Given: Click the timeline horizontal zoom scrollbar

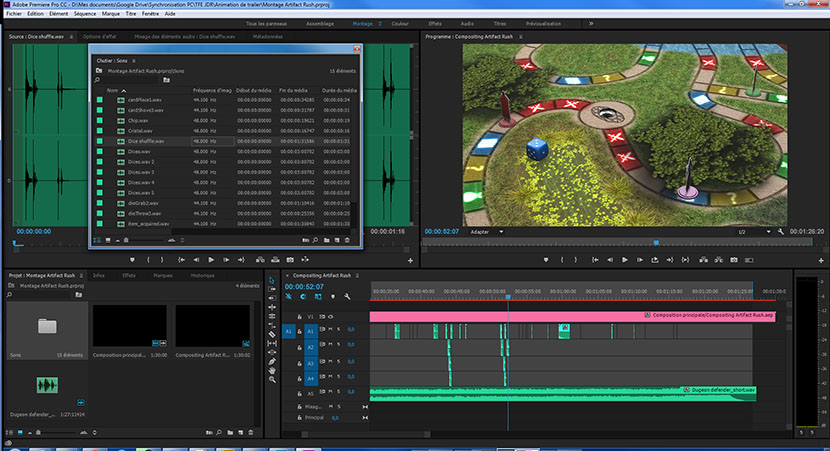Looking at the screenshot, I should pos(367,434).
